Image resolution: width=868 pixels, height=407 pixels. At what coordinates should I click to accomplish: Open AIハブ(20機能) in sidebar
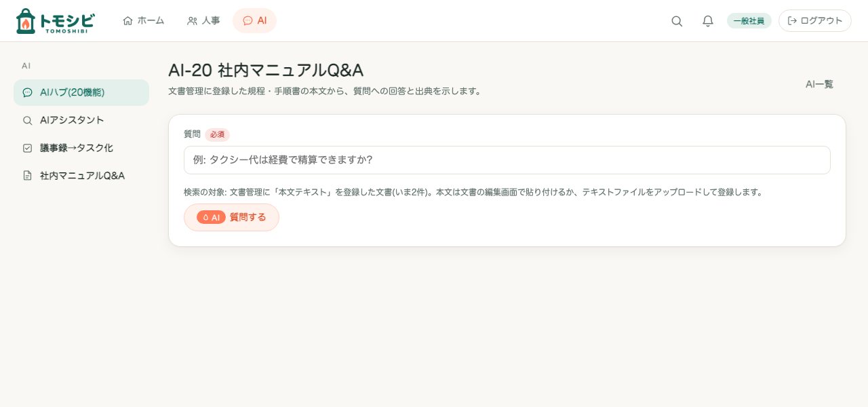(x=81, y=92)
